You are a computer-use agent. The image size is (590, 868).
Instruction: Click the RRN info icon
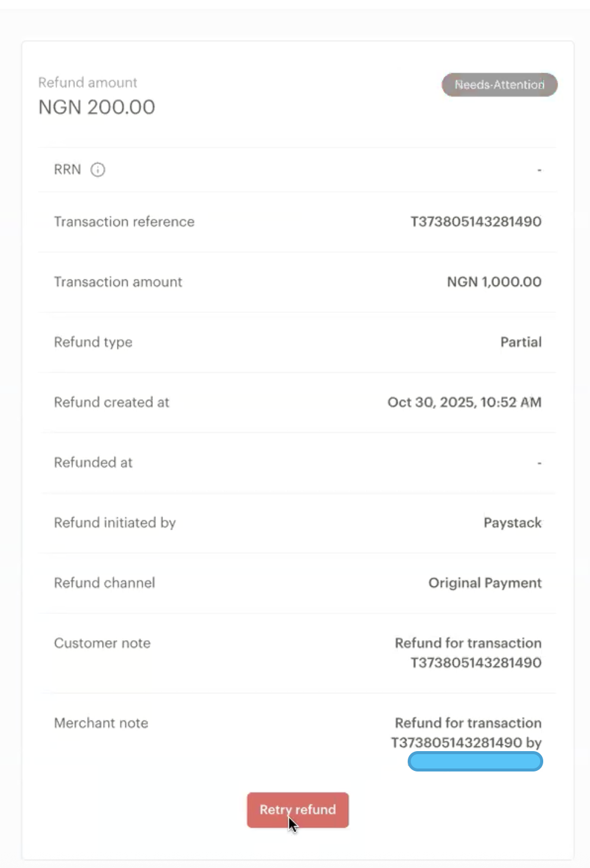[98, 170]
